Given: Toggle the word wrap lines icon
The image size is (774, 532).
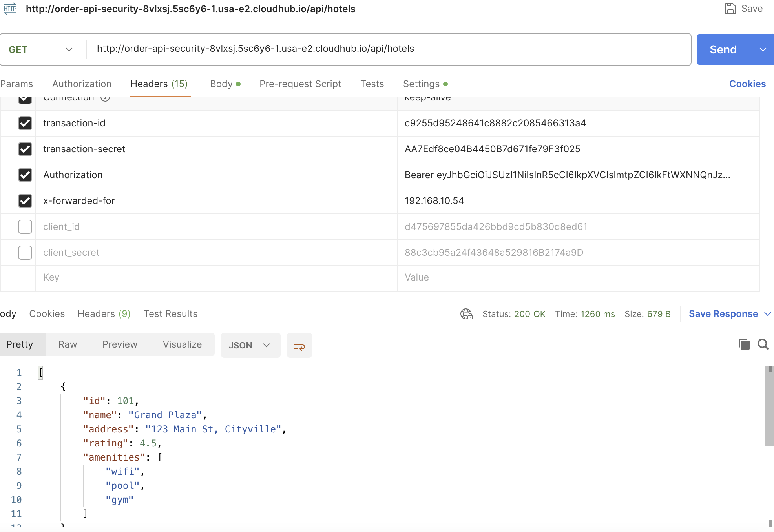Looking at the screenshot, I should point(299,345).
